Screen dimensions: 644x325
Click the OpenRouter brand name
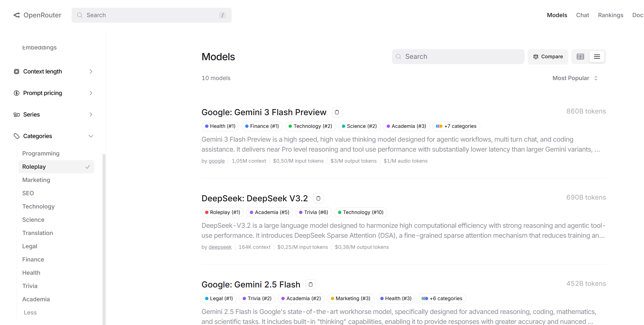coord(42,15)
